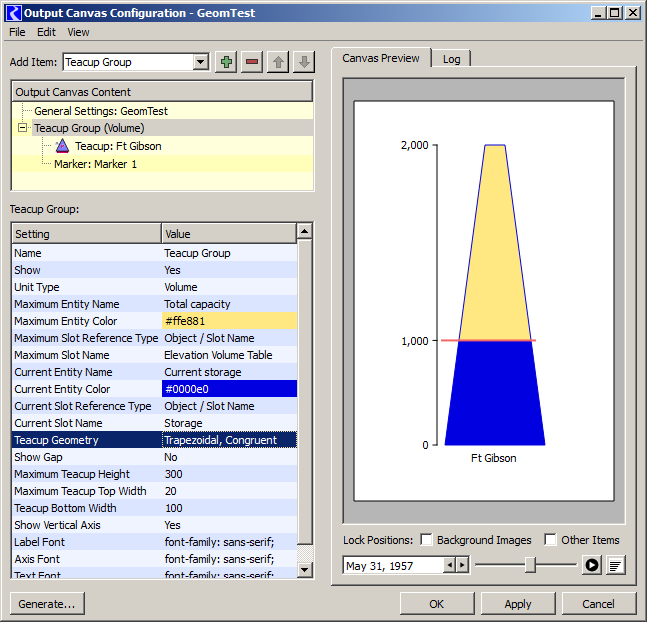Click the red minus Remove Item icon
647x622 pixels.
252,62
